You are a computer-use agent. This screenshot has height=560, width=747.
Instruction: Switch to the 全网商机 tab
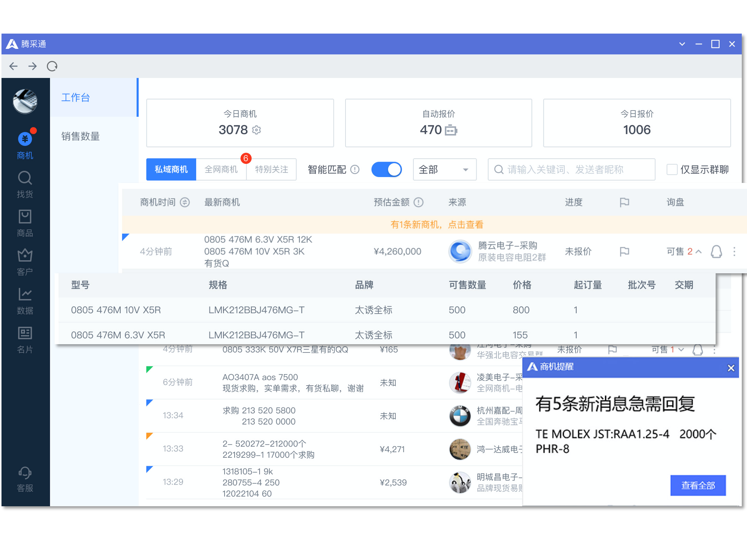click(x=221, y=169)
